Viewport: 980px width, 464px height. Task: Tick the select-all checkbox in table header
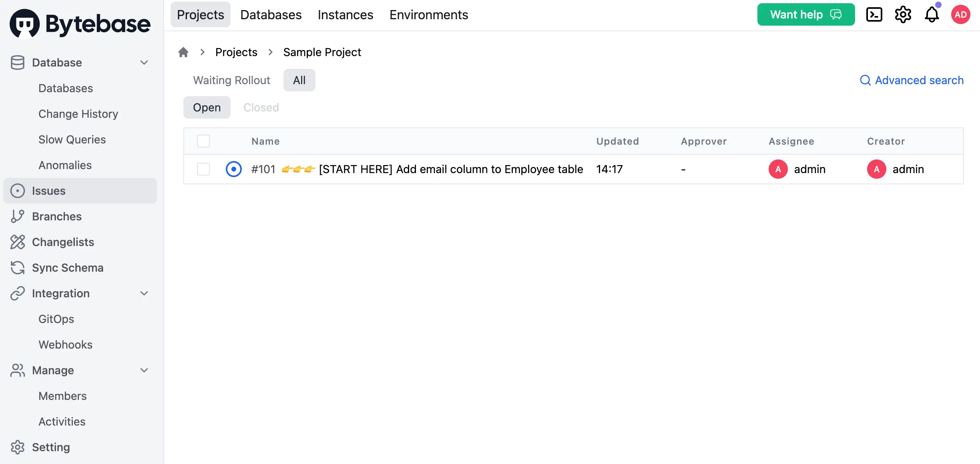pos(203,141)
